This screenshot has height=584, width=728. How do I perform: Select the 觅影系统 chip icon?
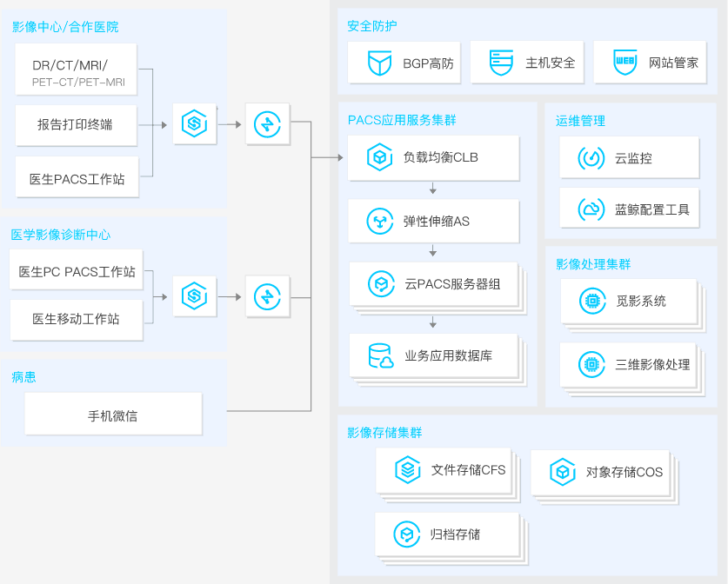(592, 302)
